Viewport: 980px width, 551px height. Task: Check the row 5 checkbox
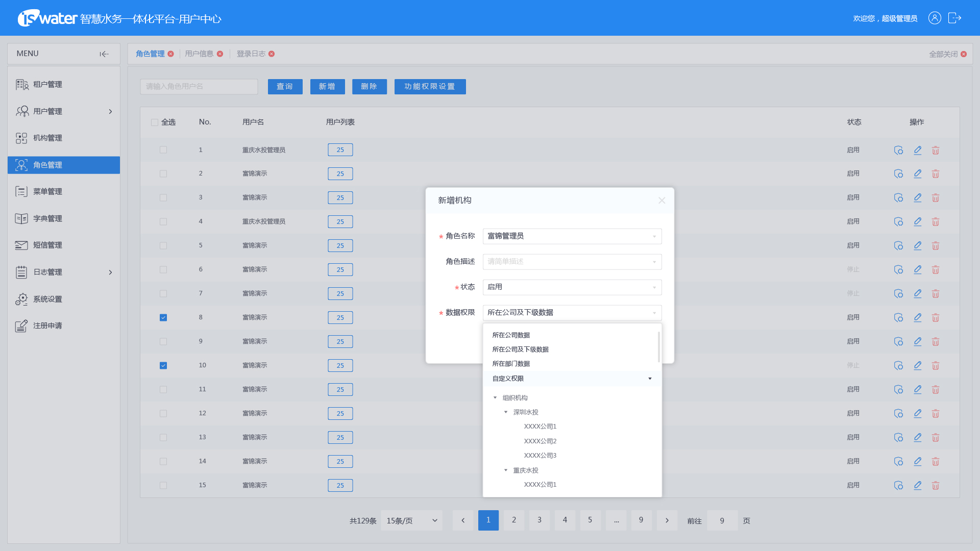[x=163, y=246]
